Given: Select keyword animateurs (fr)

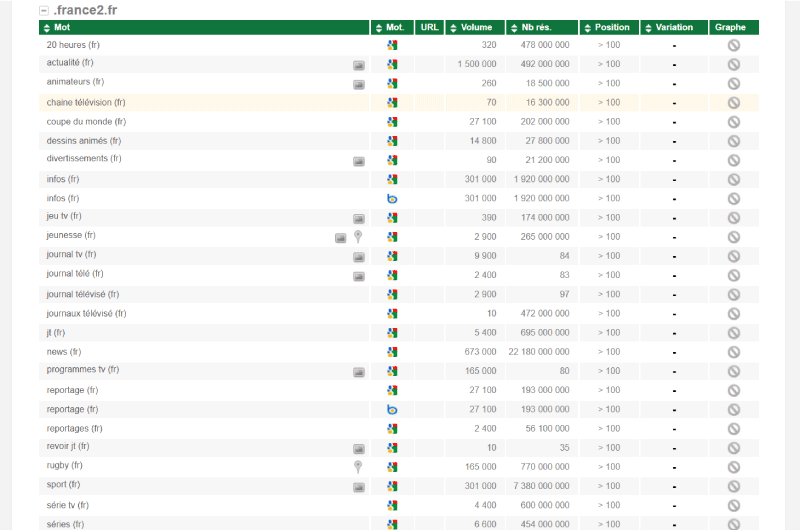Looking at the screenshot, I should [x=75, y=82].
